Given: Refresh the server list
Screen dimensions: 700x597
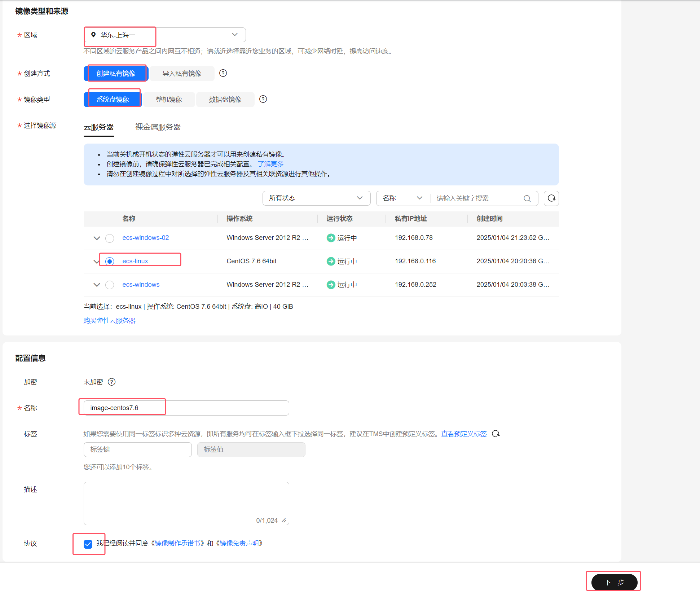Looking at the screenshot, I should pos(551,198).
